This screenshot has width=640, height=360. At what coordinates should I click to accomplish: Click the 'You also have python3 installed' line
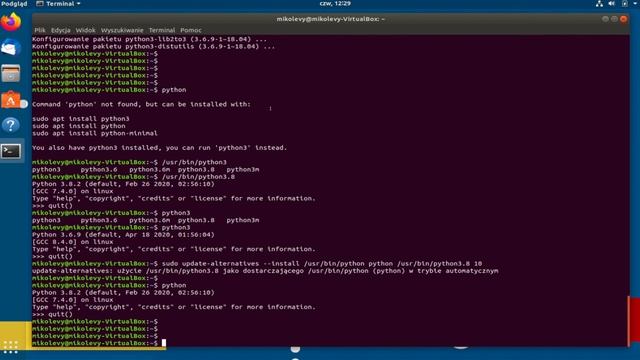[160, 148]
